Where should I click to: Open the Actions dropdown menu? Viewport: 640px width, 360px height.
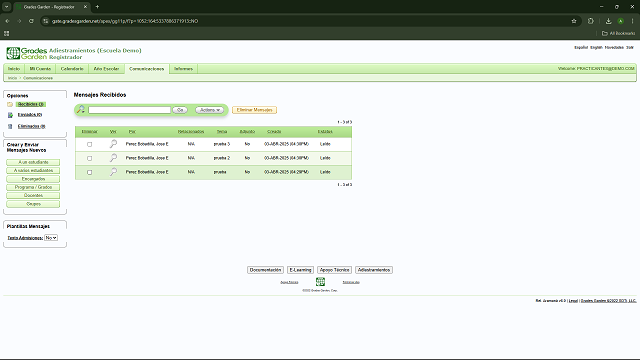click(x=209, y=110)
